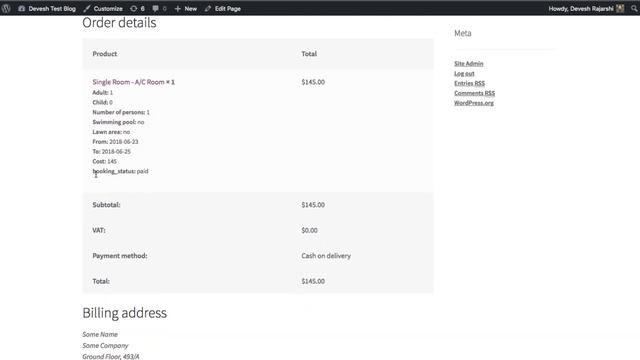Click the Meta widget heading
The height and width of the screenshot is (360, 640).
(x=463, y=33)
